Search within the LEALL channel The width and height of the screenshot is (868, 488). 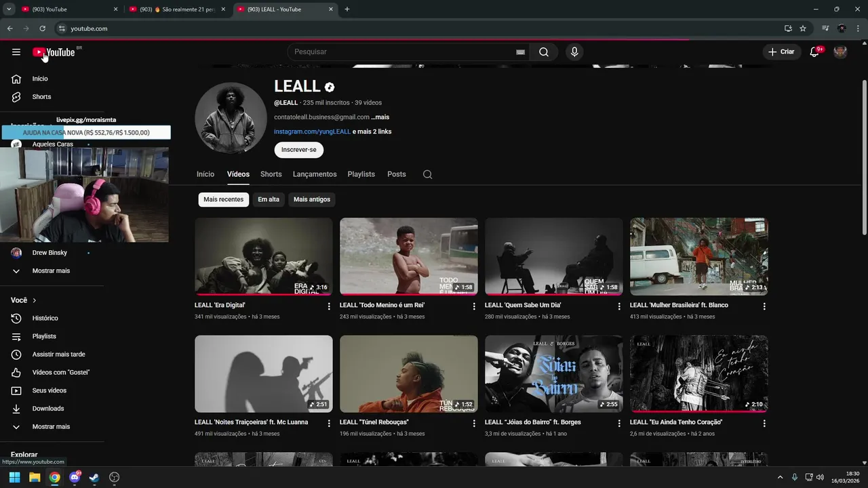pyautogui.click(x=427, y=174)
